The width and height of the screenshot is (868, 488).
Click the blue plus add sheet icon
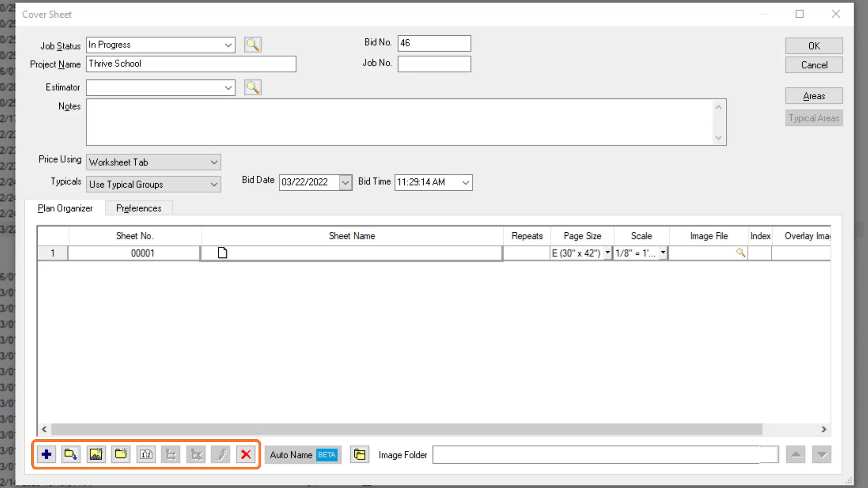click(x=46, y=454)
